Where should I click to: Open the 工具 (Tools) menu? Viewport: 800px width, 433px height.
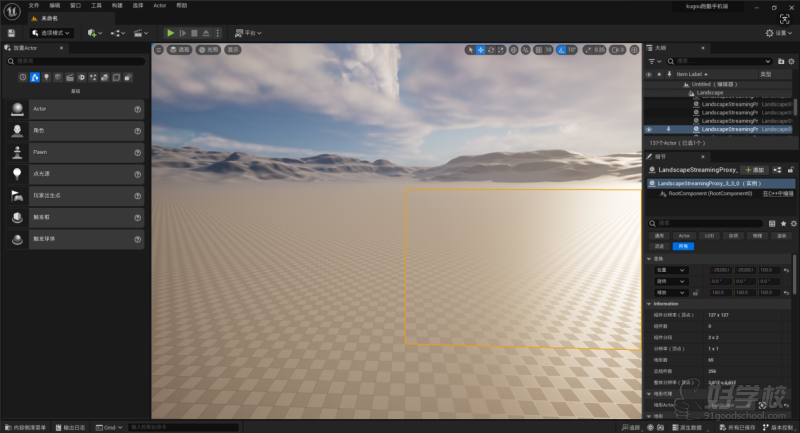[96, 5]
